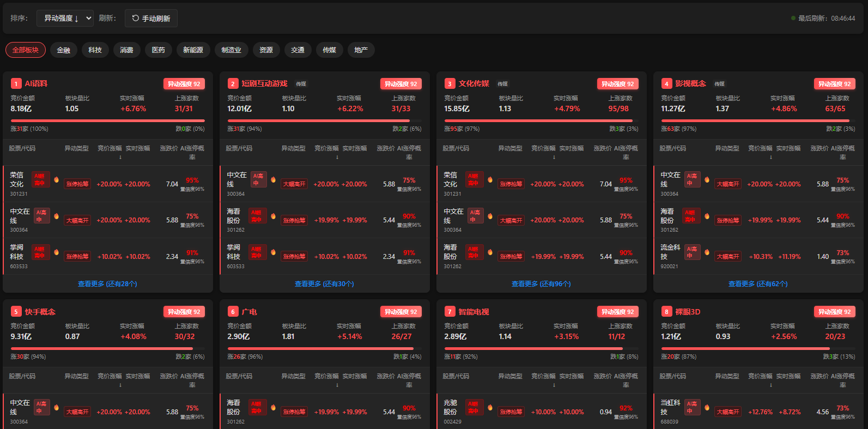This screenshot has width=868, height=429.
Task: Open 查看更多 (还有62个) link in 影视概念
Action: [x=758, y=284]
